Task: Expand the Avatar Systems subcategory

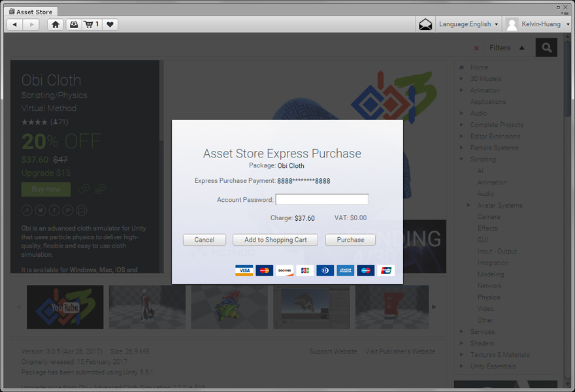Action: pos(468,205)
